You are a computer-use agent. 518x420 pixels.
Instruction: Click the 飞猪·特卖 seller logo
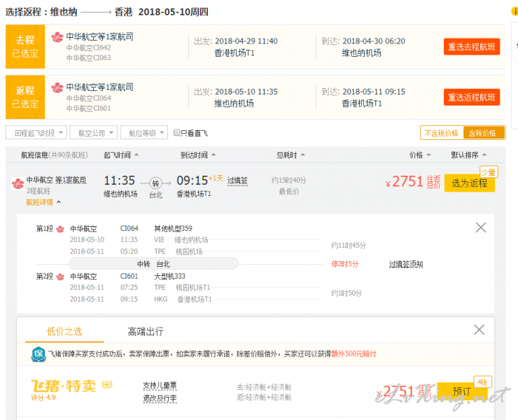tap(64, 386)
